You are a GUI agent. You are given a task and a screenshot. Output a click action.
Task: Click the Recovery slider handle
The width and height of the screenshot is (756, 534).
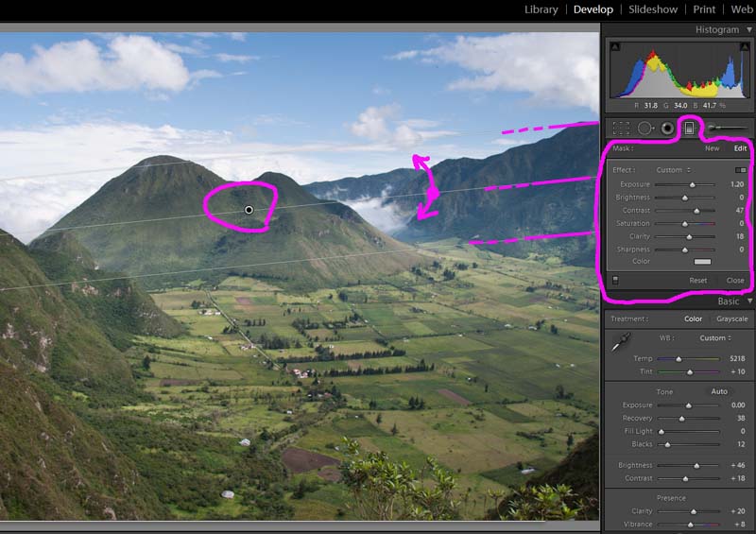(681, 419)
